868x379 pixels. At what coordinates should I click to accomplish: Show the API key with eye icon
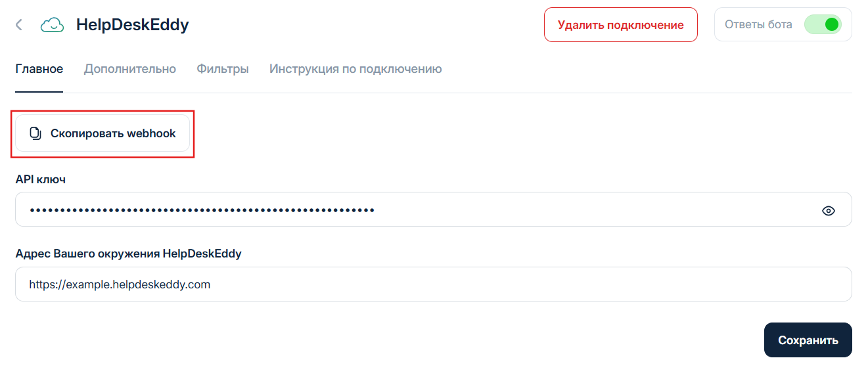(829, 211)
